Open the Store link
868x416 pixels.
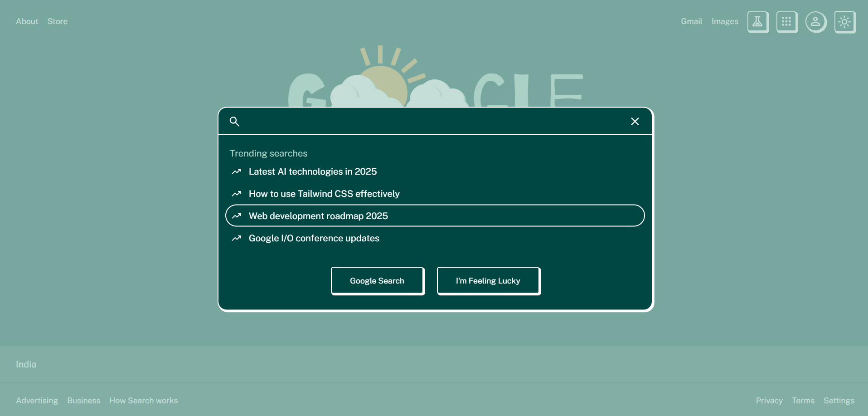coord(58,21)
